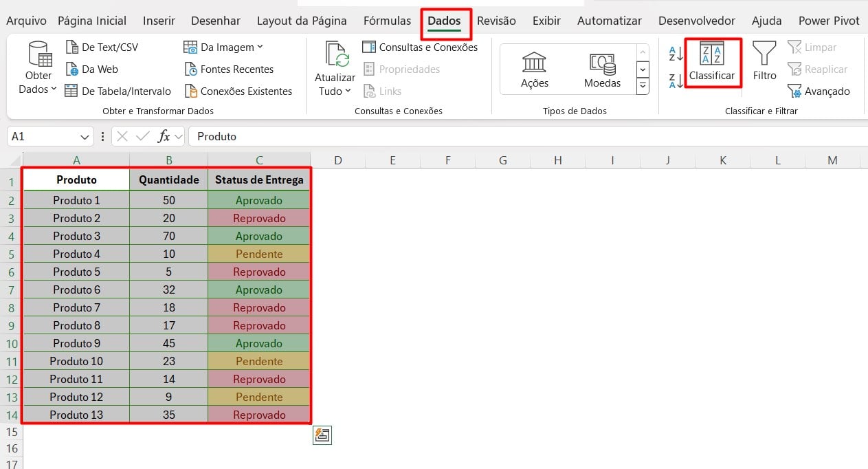
Task: Open the Página Inicial tab
Action: 92,21
